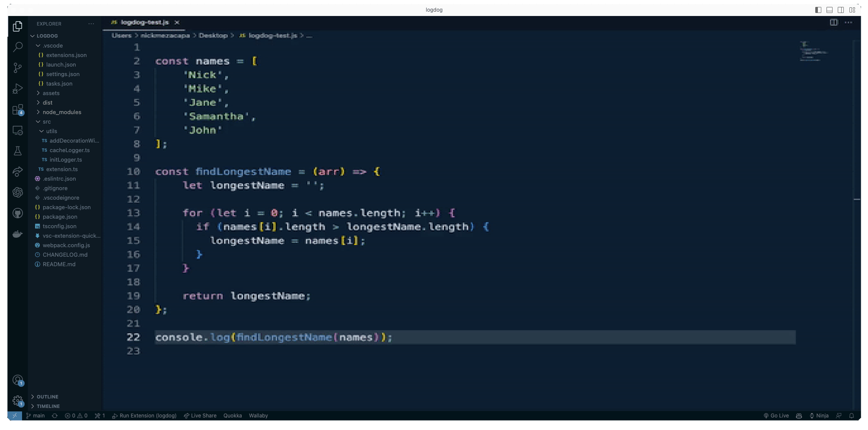Open the Manage gear icon
Screen dimensions: 868x430
[x=18, y=401]
